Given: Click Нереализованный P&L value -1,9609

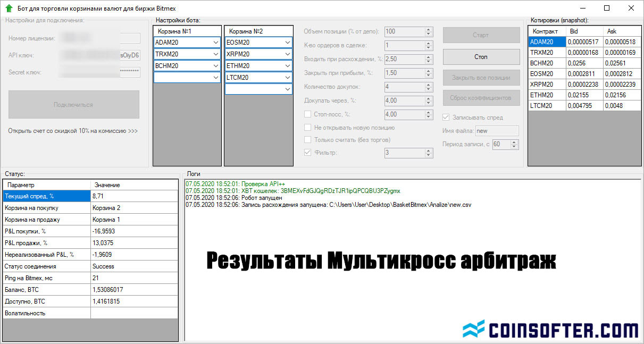Looking at the screenshot, I should pyautogui.click(x=134, y=255).
